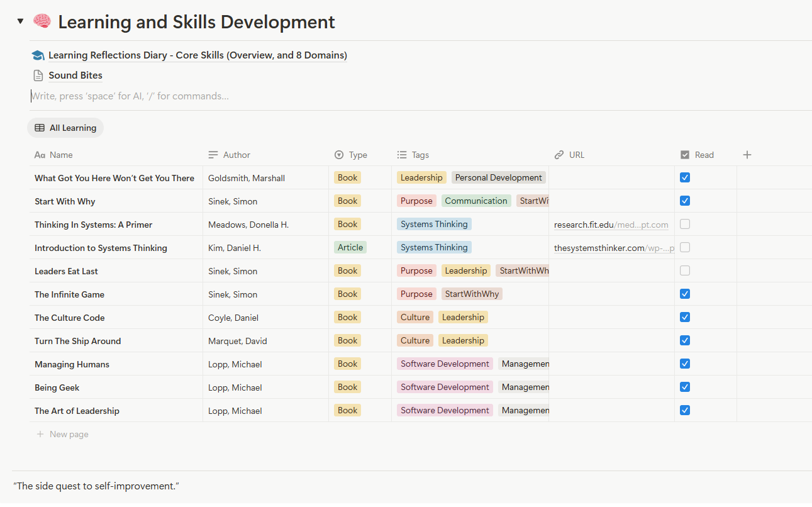Viewport: 812px width, 507px height.
Task: Open the Read column header menu
Action: tap(704, 155)
